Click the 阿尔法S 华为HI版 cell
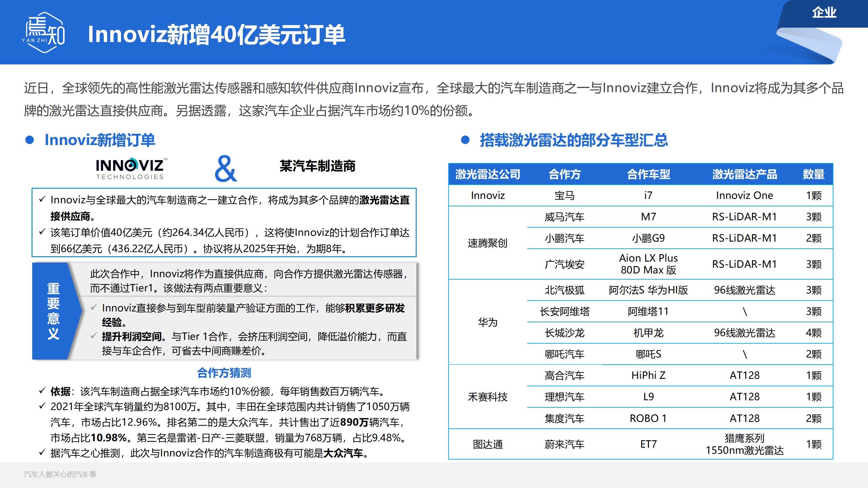 648,290
